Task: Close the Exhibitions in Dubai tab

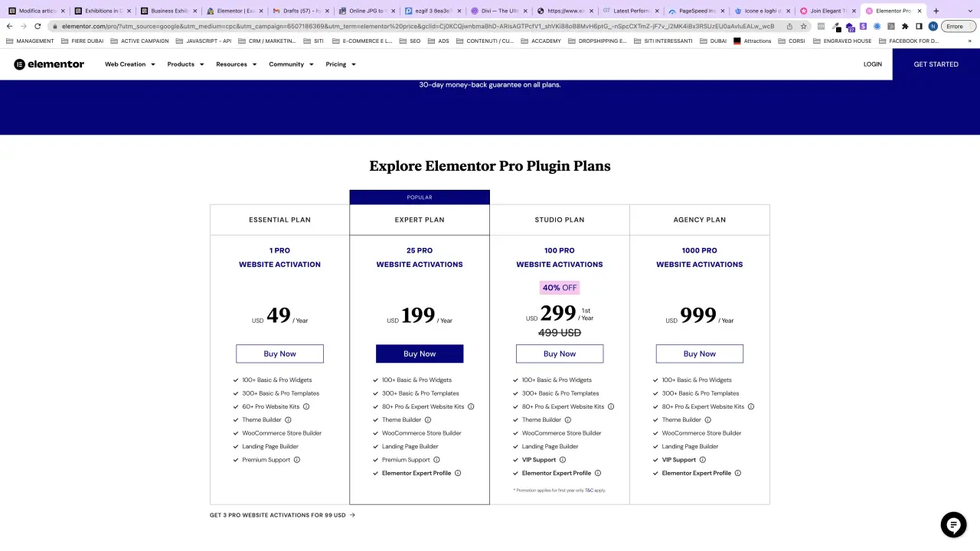Action: point(128,11)
